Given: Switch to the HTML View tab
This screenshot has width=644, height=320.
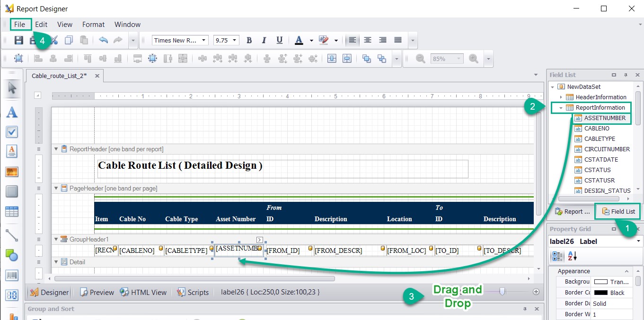Looking at the screenshot, I should coord(143,292).
